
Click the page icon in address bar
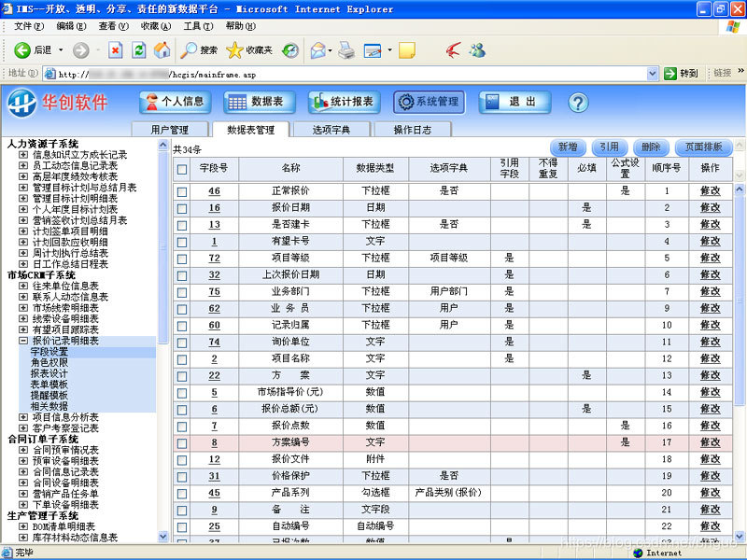[x=50, y=74]
